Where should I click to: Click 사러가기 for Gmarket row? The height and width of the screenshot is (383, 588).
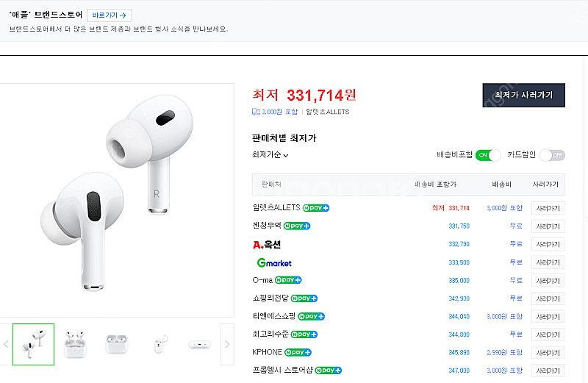pos(548,262)
